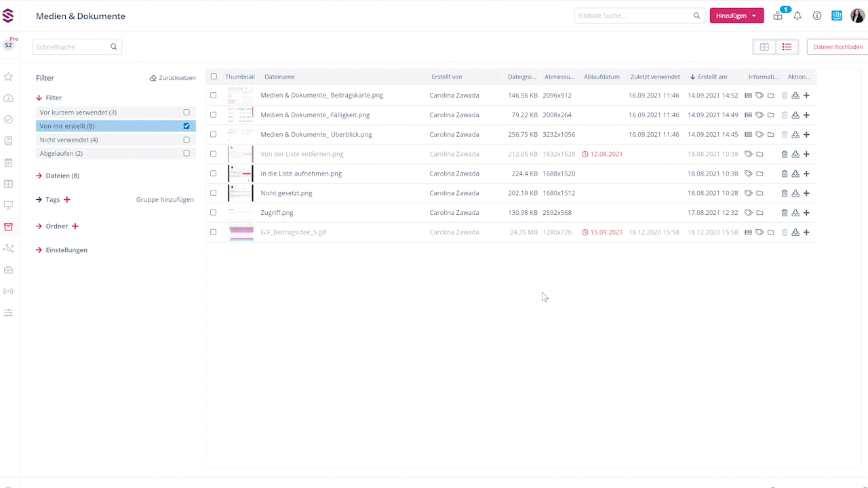The image size is (868, 488).
Task: Sort by Erstellt am column
Action: (711, 77)
